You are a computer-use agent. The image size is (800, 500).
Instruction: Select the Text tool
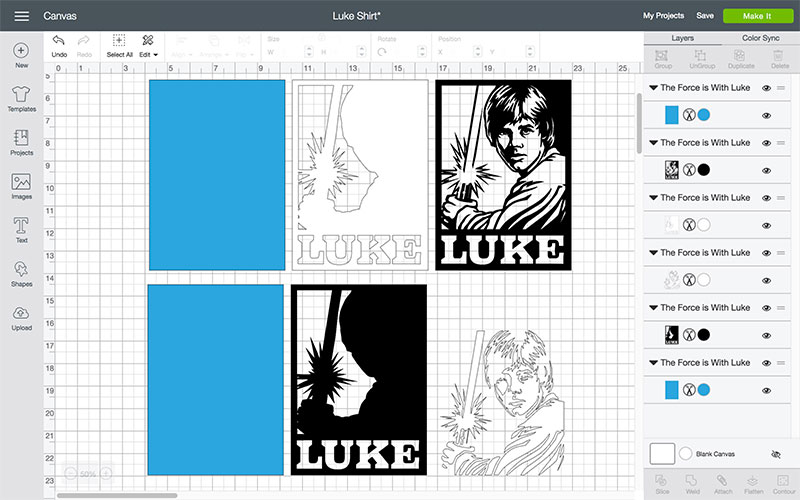(x=21, y=230)
